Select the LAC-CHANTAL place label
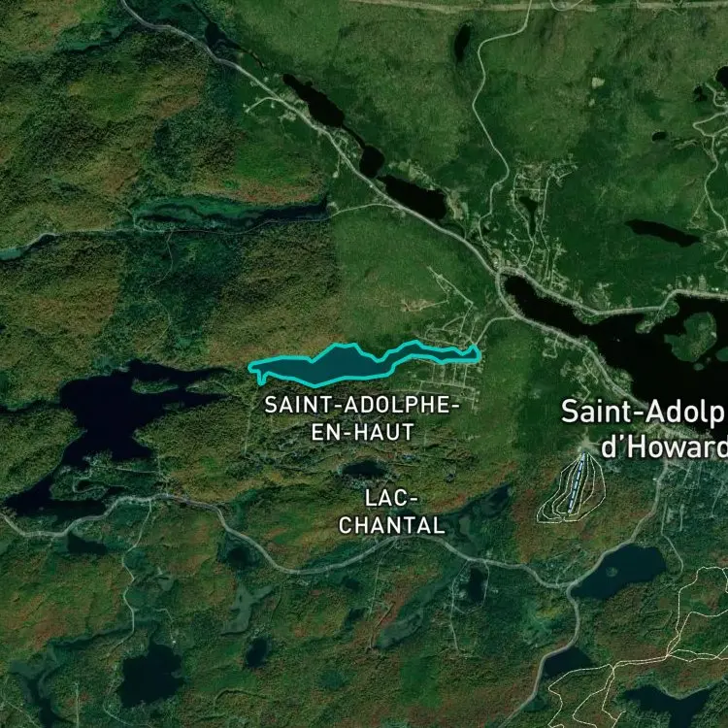Screen dimensions: 728x728 [x=391, y=513]
